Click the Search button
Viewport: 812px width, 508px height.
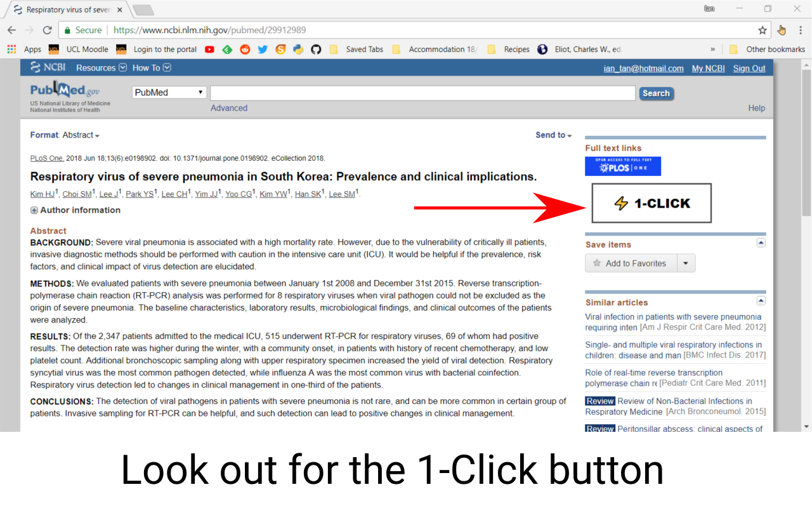point(656,93)
